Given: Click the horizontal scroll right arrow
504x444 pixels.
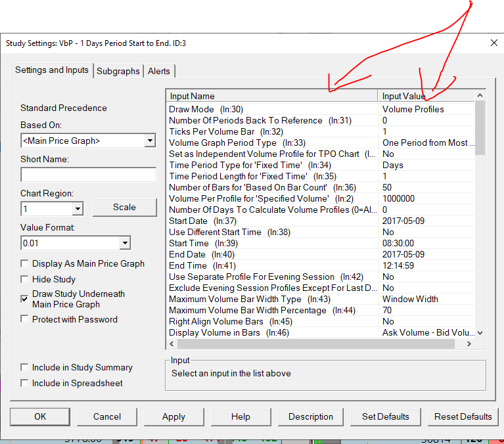Looking at the screenshot, I should [x=469, y=344].
